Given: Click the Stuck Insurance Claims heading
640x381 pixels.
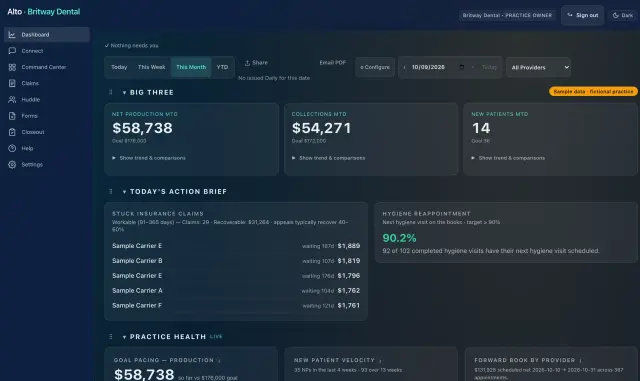Looking at the screenshot, I should [x=158, y=214].
